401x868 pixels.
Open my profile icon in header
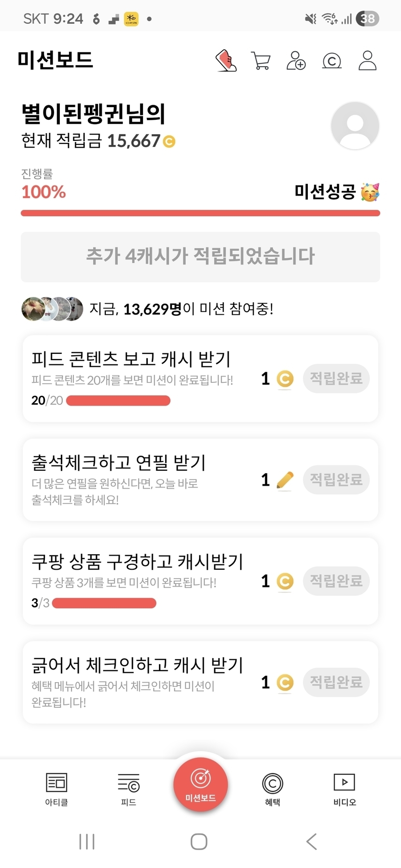(x=367, y=61)
